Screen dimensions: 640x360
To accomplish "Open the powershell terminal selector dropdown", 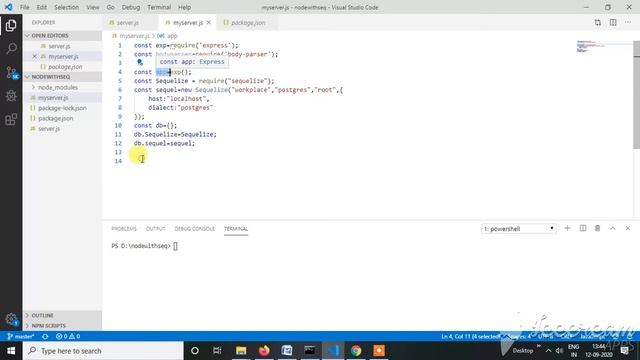I will pyautogui.click(x=518, y=229).
